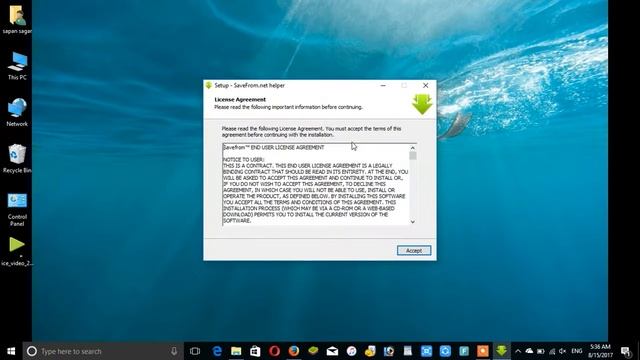Launch Microsoft Edge from the taskbar
The height and width of the screenshot is (360, 640).
217,351
